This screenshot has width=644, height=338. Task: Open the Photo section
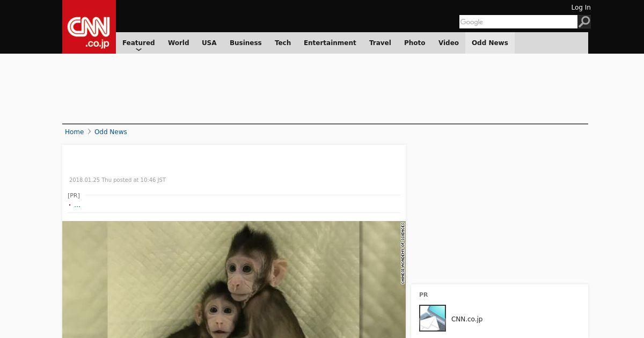(x=415, y=43)
